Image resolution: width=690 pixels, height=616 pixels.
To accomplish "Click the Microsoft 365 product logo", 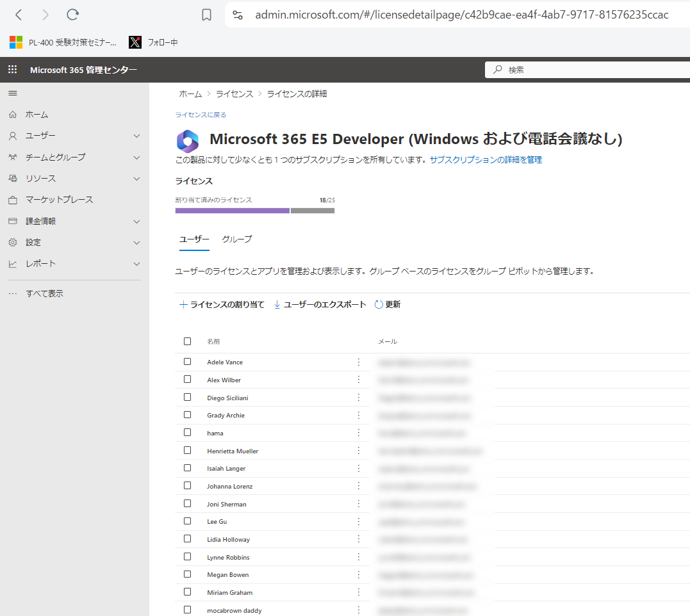I will click(x=188, y=141).
